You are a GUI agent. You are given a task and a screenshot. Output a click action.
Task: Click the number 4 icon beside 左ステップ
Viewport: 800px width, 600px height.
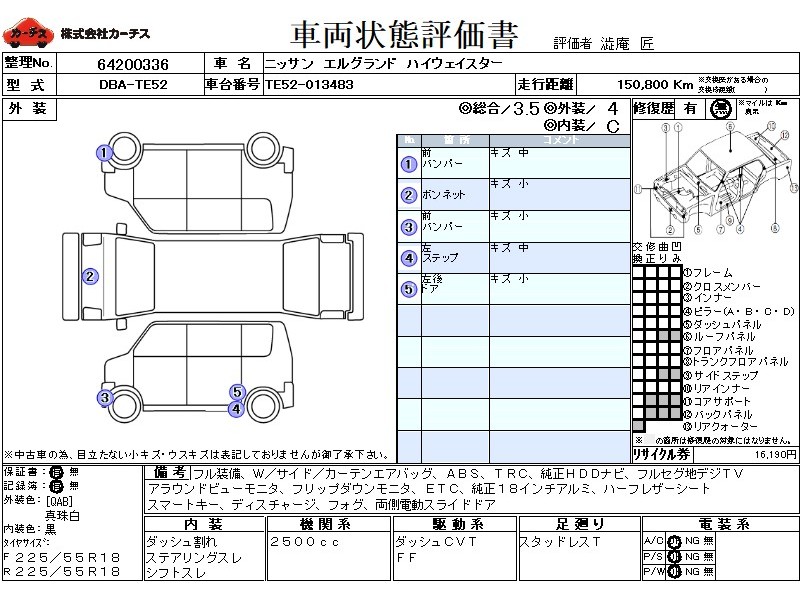click(x=408, y=258)
